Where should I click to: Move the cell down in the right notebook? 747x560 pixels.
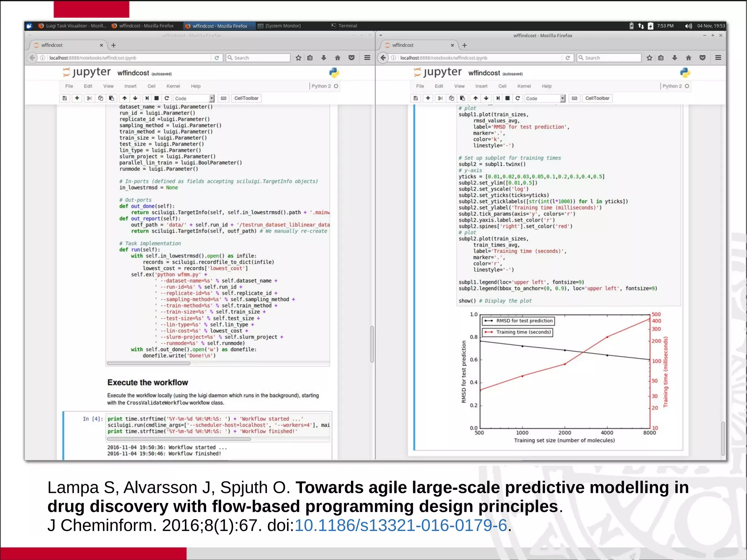486,98
